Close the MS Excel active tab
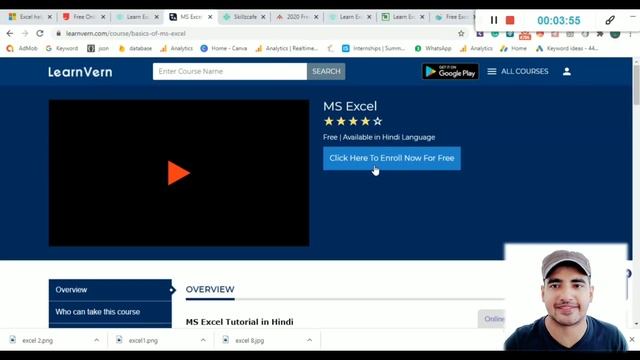The height and width of the screenshot is (360, 640). point(210,17)
